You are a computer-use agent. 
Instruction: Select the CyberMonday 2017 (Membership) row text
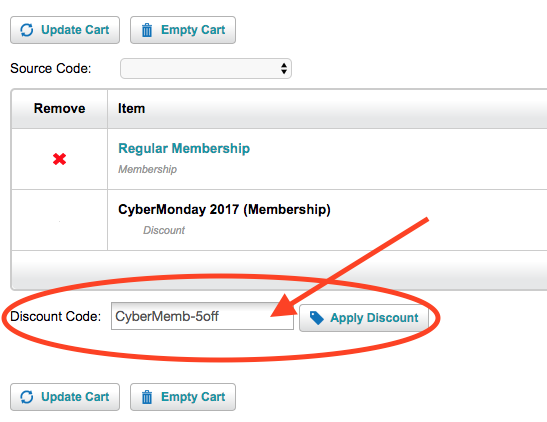224,209
